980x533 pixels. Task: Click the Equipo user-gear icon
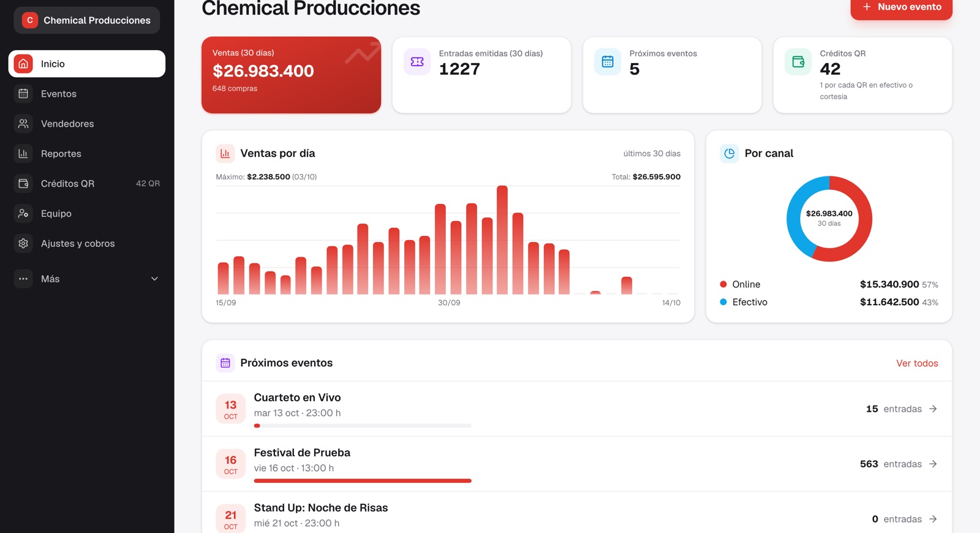[23, 214]
